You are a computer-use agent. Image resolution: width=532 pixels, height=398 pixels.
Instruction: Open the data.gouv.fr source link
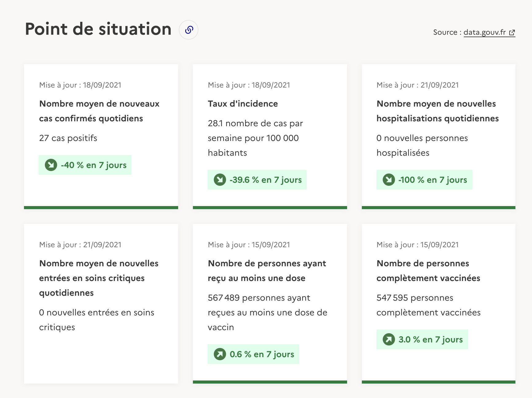489,32
